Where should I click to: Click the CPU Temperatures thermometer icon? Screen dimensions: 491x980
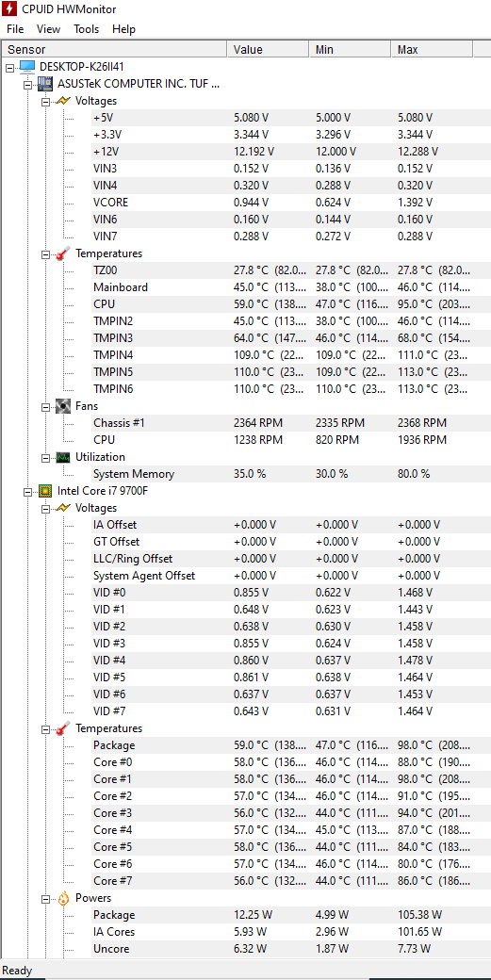pos(63,728)
